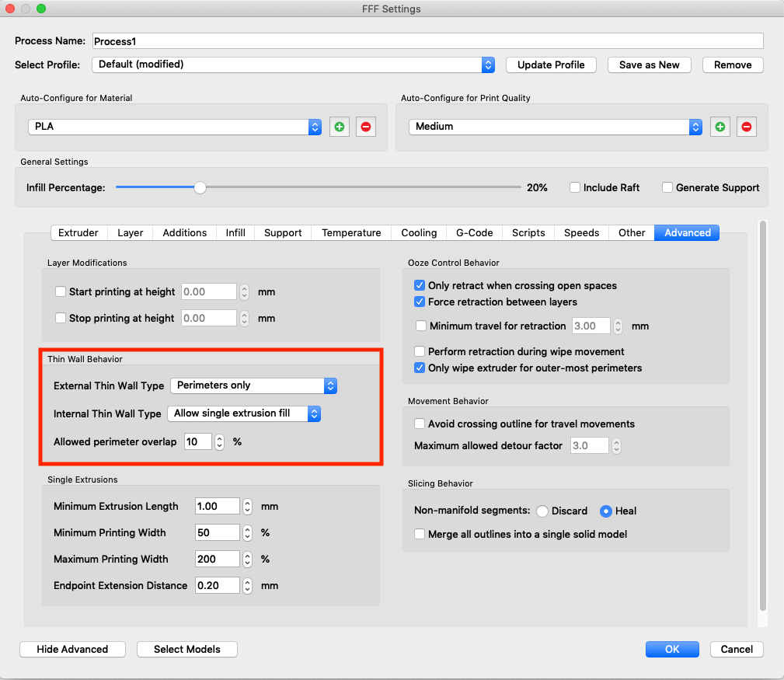Select the Advanced tab
Viewport: 784px width, 680px height.
click(687, 233)
